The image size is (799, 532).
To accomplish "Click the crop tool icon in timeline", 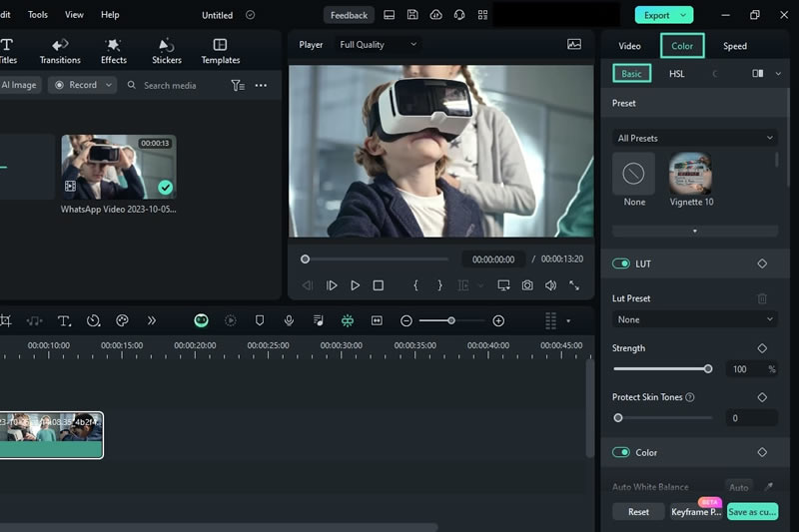I will click(6, 320).
